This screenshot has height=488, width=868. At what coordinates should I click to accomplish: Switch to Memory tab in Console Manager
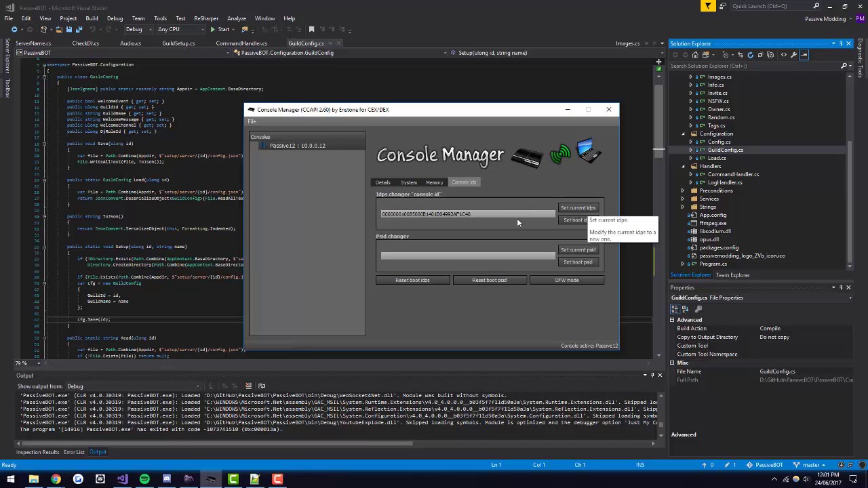tap(434, 182)
